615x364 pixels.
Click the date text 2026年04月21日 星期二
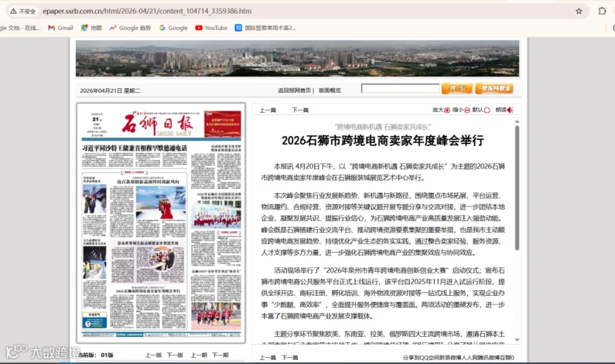(110, 91)
